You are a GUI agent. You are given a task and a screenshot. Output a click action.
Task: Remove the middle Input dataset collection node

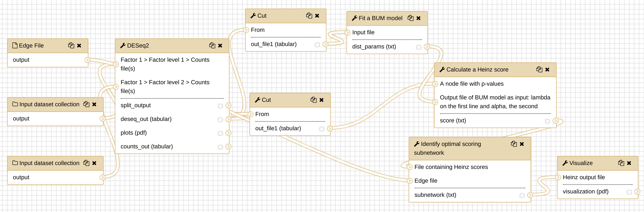pyautogui.click(x=94, y=104)
